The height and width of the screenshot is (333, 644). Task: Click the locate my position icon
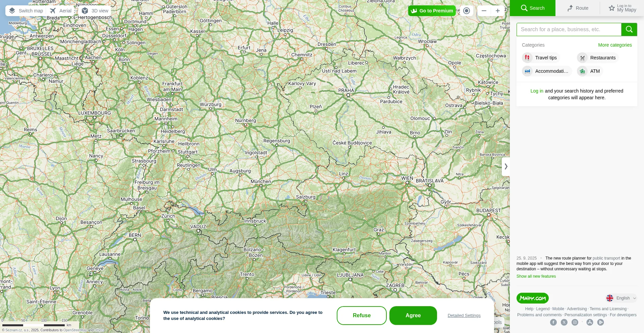pyautogui.click(x=466, y=11)
